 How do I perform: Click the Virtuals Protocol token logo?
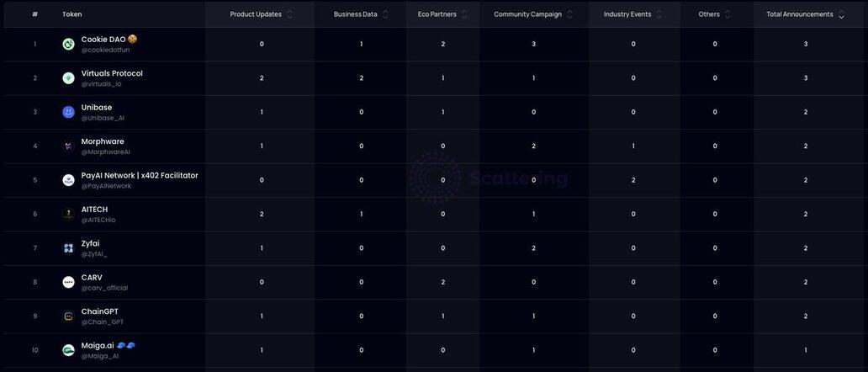(68, 78)
